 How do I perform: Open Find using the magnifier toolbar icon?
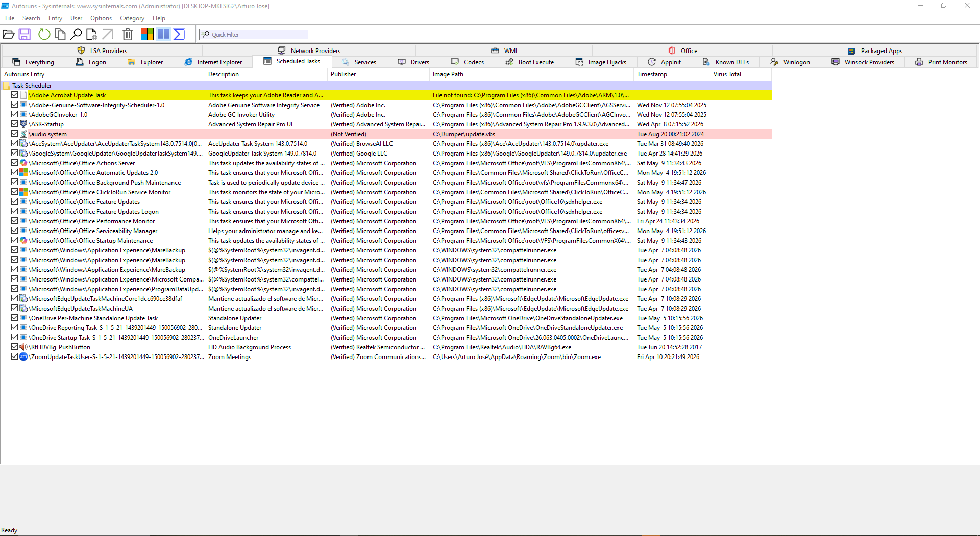point(76,34)
